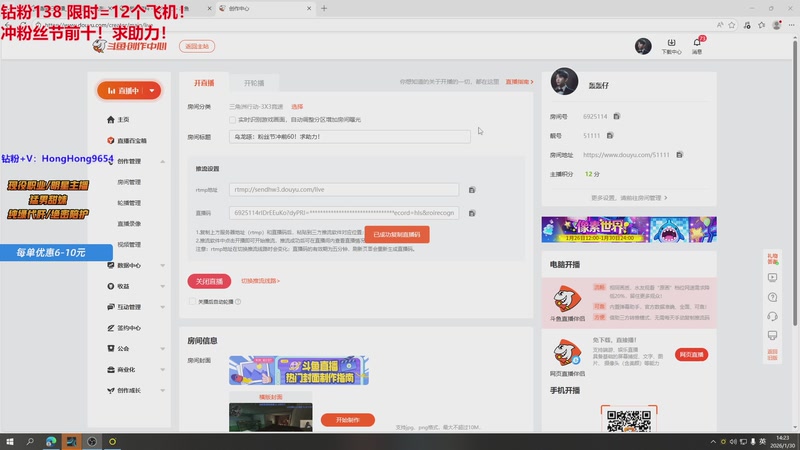Expand the 数据中心 sidebar section
The height and width of the screenshot is (450, 800).
coord(130,265)
